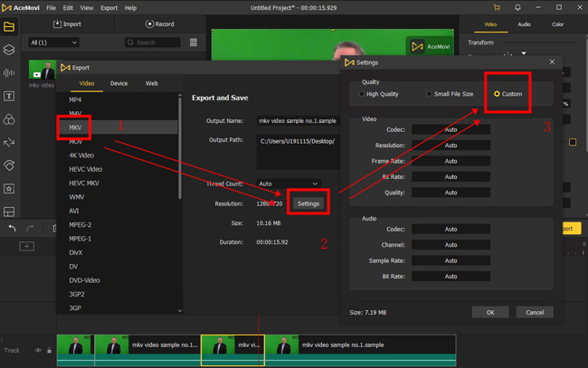Switch to the Web tab in Export

[151, 83]
